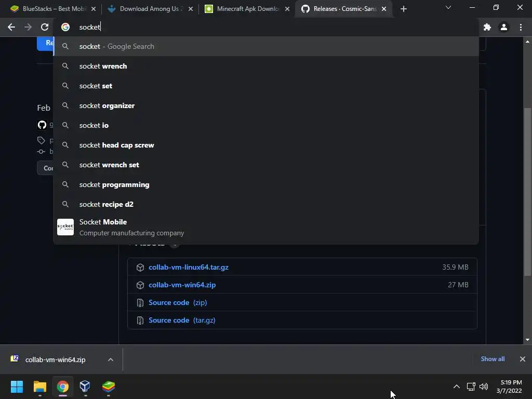Open a new tab with plus button

pos(403,9)
